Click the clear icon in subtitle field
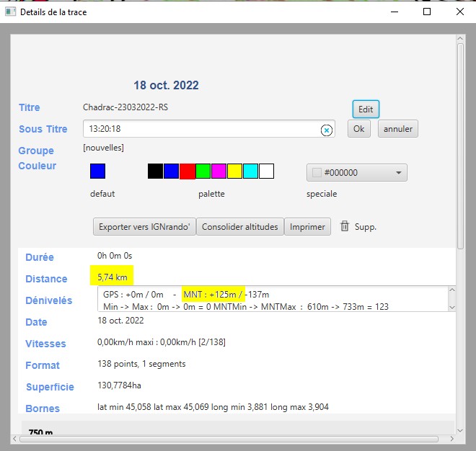The image size is (476, 451). (x=326, y=130)
